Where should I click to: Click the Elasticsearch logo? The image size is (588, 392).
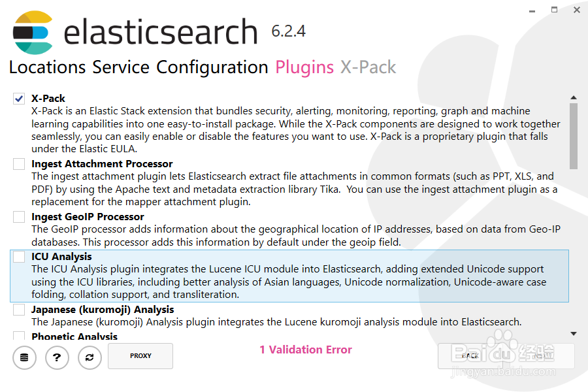point(34,31)
